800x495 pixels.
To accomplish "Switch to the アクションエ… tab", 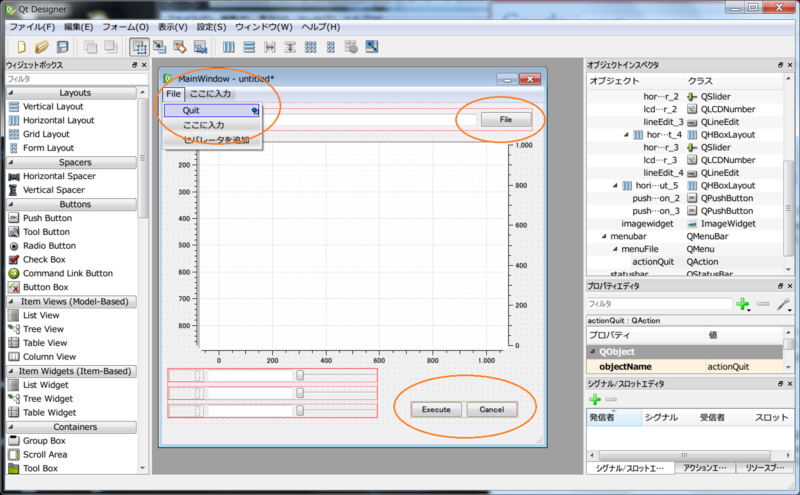I will [x=705, y=467].
